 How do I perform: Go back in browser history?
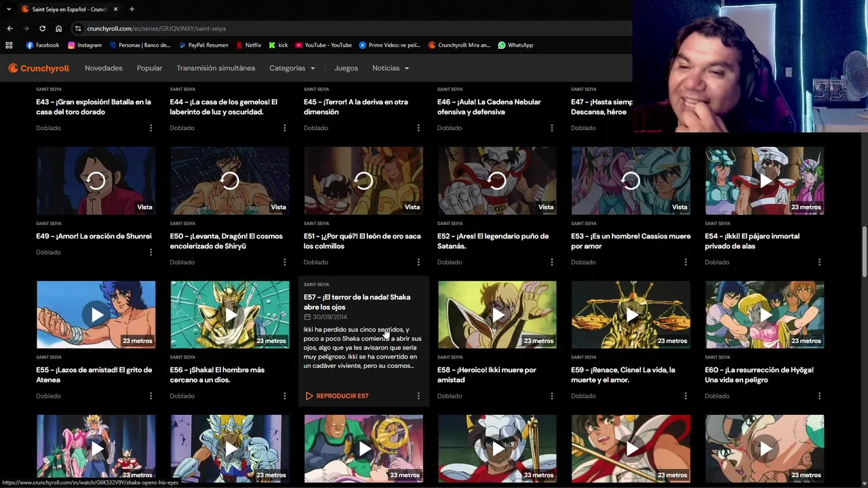9,28
